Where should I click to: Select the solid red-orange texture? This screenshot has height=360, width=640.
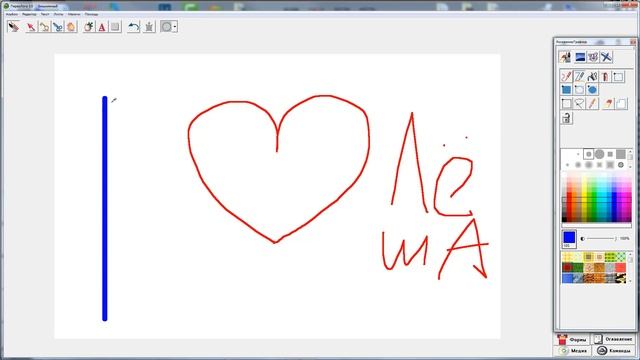tap(620, 267)
